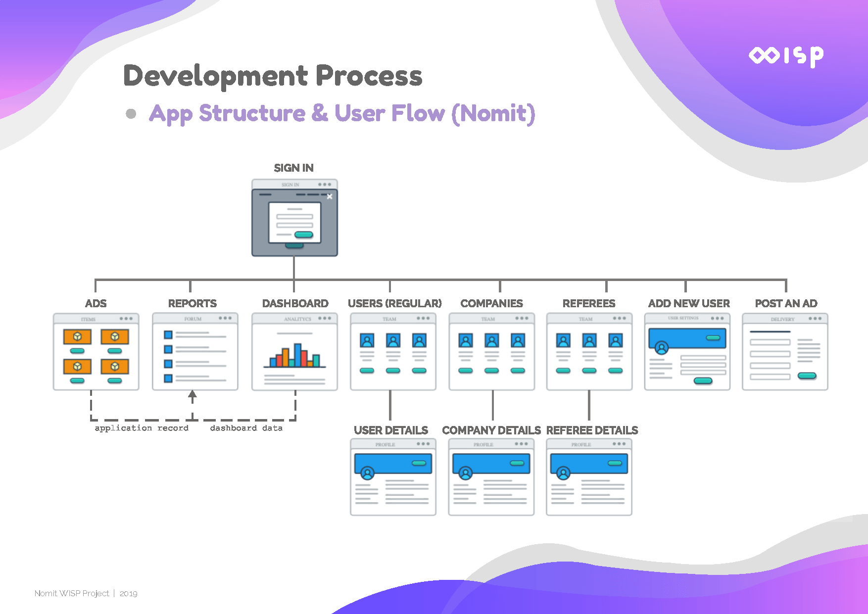Click the top-left orange box icon in Ads
The image size is (868, 614).
[77, 337]
